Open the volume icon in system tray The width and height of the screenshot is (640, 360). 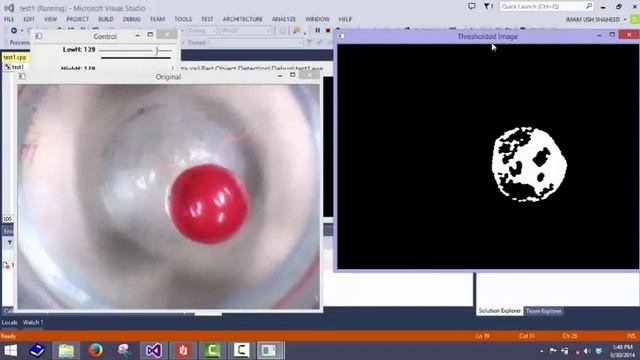pos(587,351)
